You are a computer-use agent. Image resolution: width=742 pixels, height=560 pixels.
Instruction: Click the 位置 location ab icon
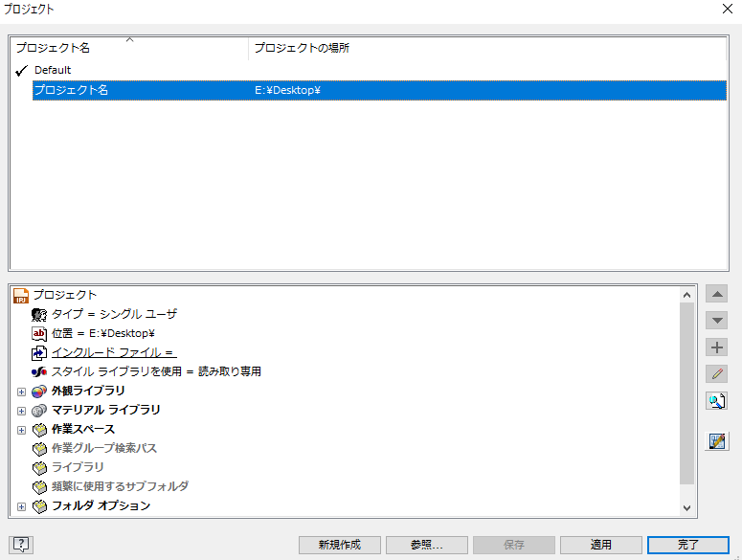tap(39, 333)
